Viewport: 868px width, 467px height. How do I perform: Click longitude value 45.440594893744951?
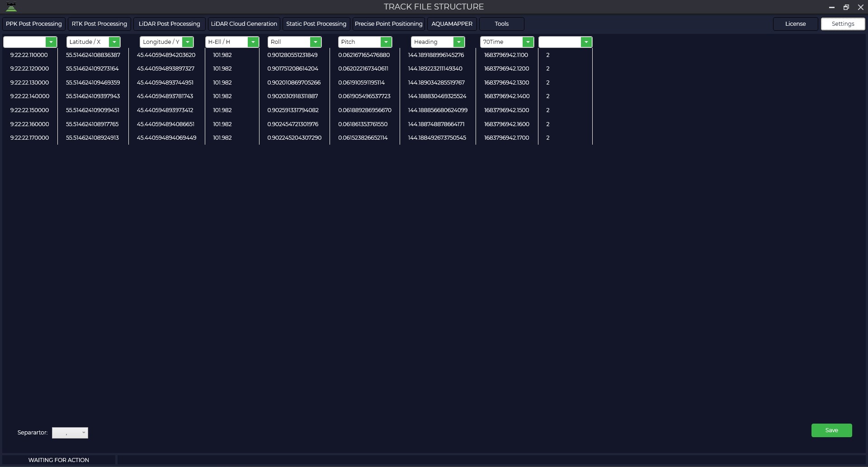click(x=165, y=83)
